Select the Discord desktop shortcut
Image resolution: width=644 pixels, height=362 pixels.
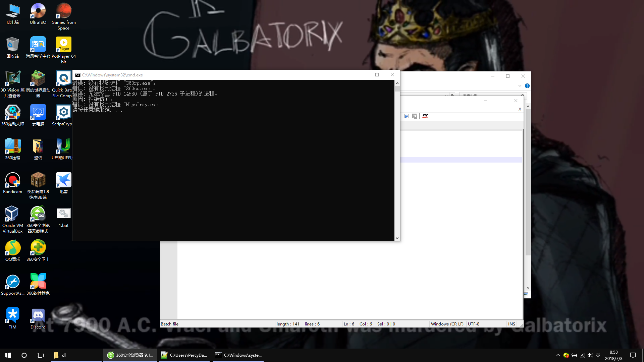[x=38, y=318]
